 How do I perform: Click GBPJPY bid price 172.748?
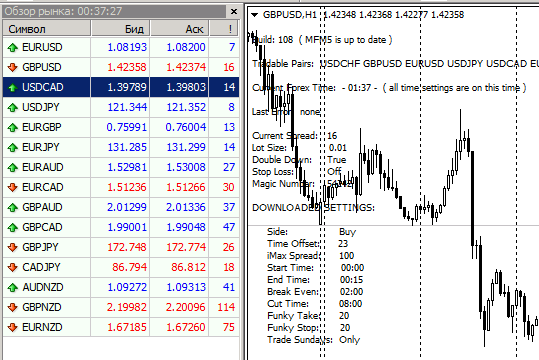127,247
